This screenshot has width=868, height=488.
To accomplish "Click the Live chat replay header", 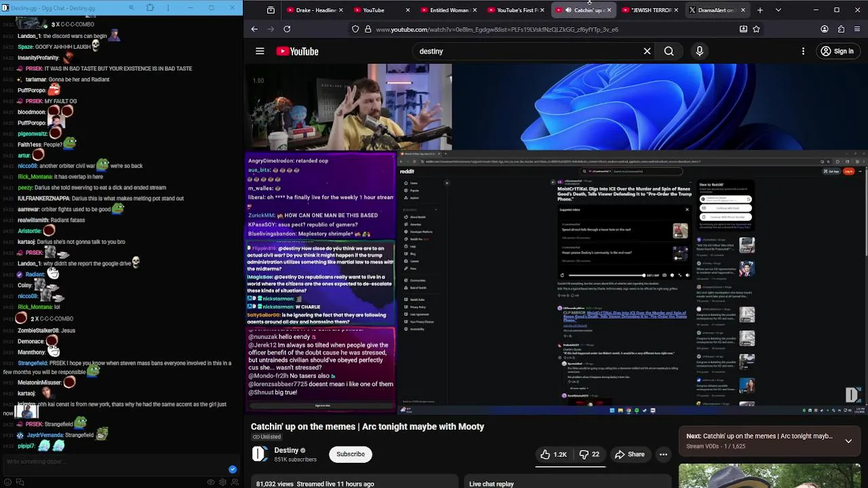I will tap(491, 484).
